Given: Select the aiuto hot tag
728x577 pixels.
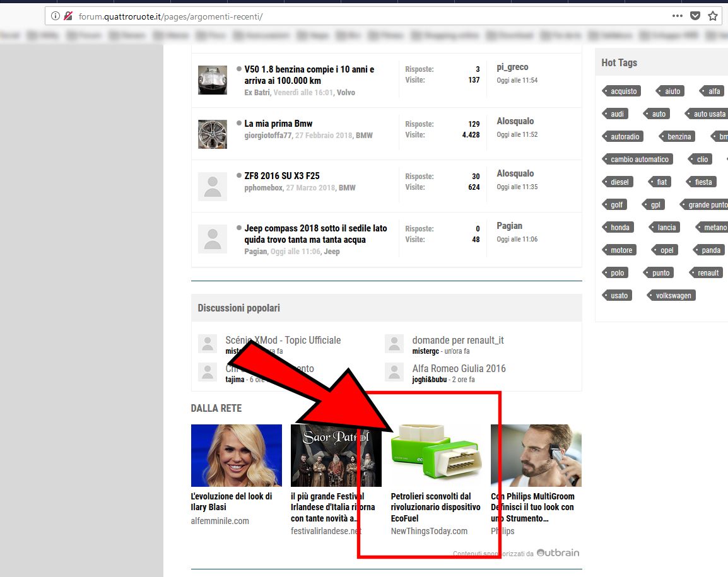Looking at the screenshot, I should click(x=671, y=91).
